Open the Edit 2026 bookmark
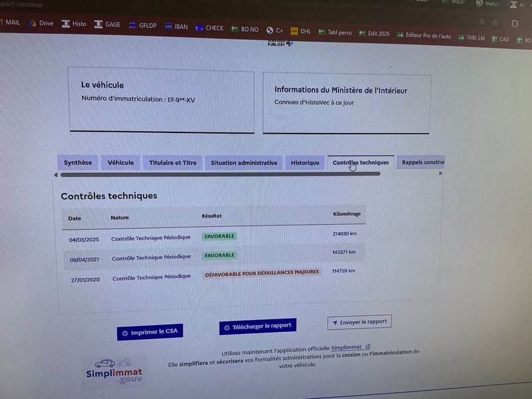The width and height of the screenshot is (532, 399). click(374, 34)
